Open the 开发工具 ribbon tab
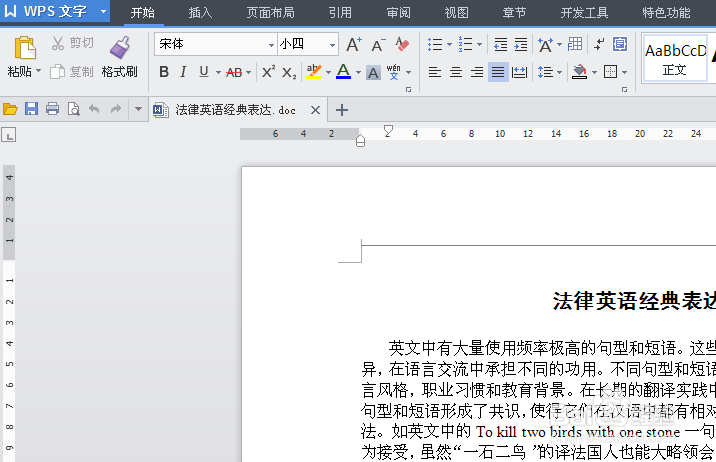The height and width of the screenshot is (462, 716). click(x=584, y=12)
